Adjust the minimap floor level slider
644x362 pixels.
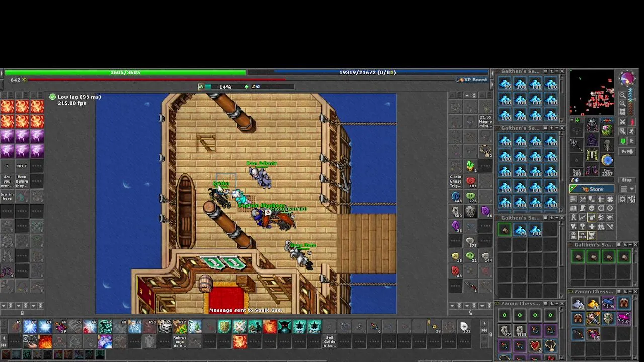pyautogui.click(x=631, y=102)
